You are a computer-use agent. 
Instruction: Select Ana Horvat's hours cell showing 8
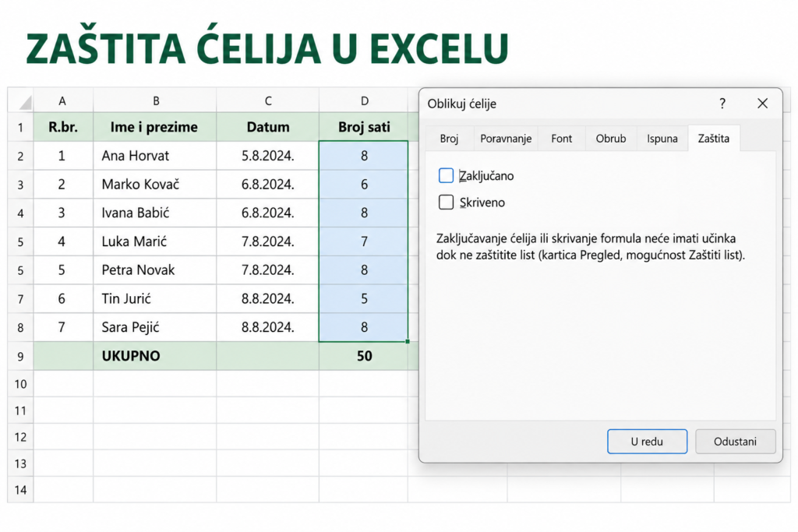(363, 156)
